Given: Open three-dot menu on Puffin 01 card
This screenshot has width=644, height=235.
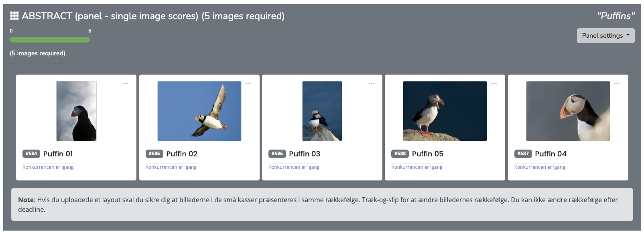Looking at the screenshot, I should pyautogui.click(x=125, y=83).
